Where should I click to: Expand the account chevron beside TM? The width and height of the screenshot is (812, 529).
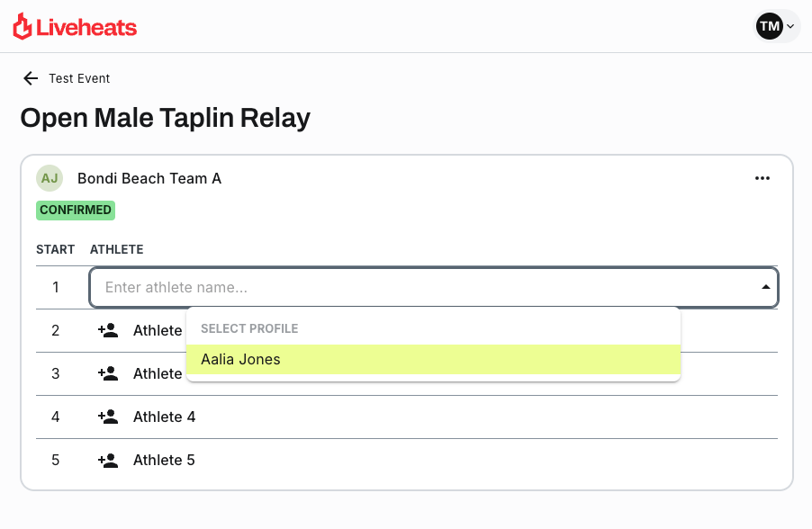(x=790, y=27)
